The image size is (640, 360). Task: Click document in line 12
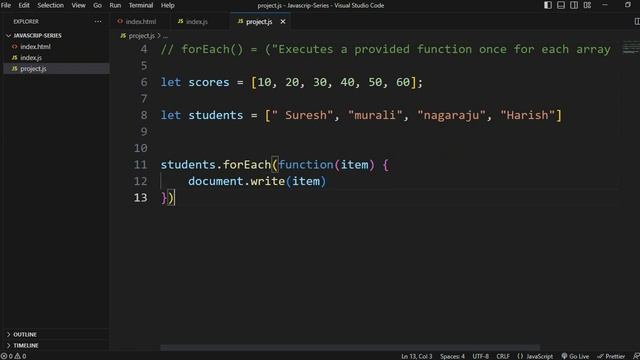[216, 181]
